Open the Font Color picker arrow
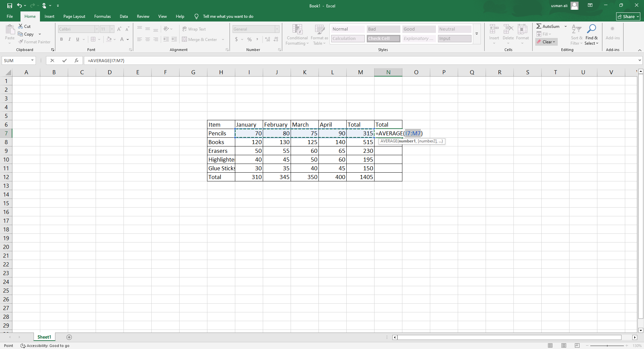644x349 pixels. click(x=128, y=39)
